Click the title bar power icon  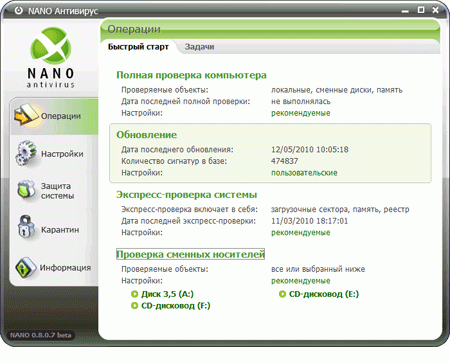point(19,10)
